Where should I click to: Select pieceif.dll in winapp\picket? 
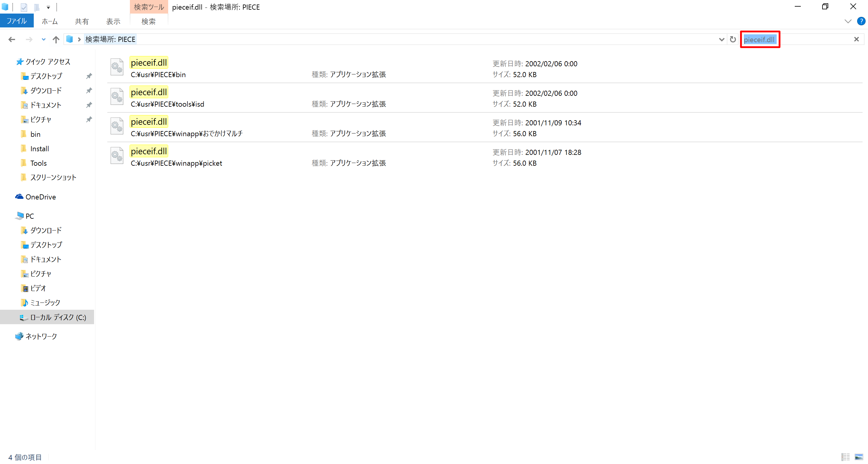point(485,157)
